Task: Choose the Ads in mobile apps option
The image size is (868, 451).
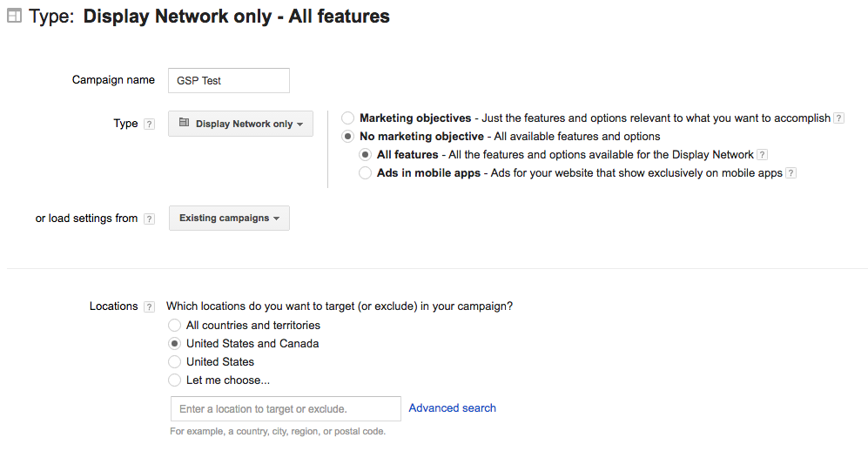Action: click(366, 173)
